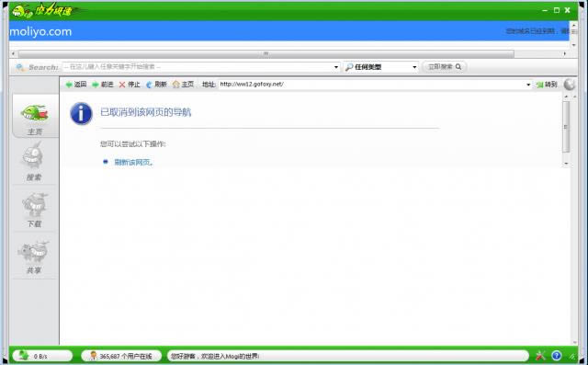Expand the search keyword history dropdown

click(x=336, y=67)
